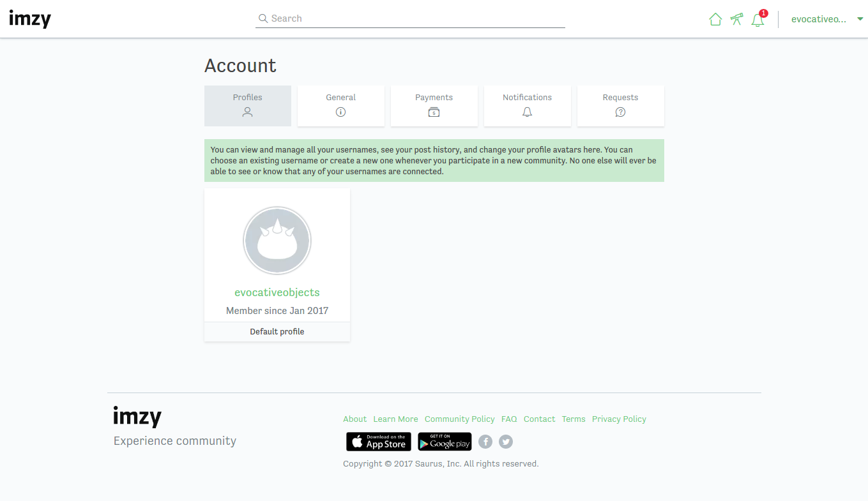Open the notifications bell in header
Screen dimensions: 868x501
point(758,19)
